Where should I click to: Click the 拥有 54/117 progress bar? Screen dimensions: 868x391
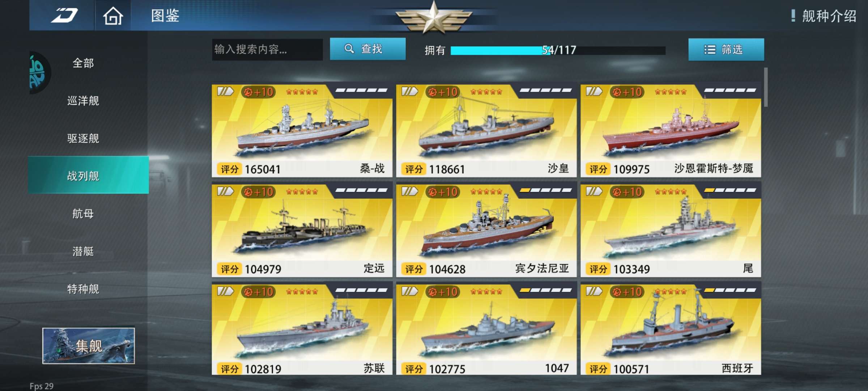coord(558,50)
